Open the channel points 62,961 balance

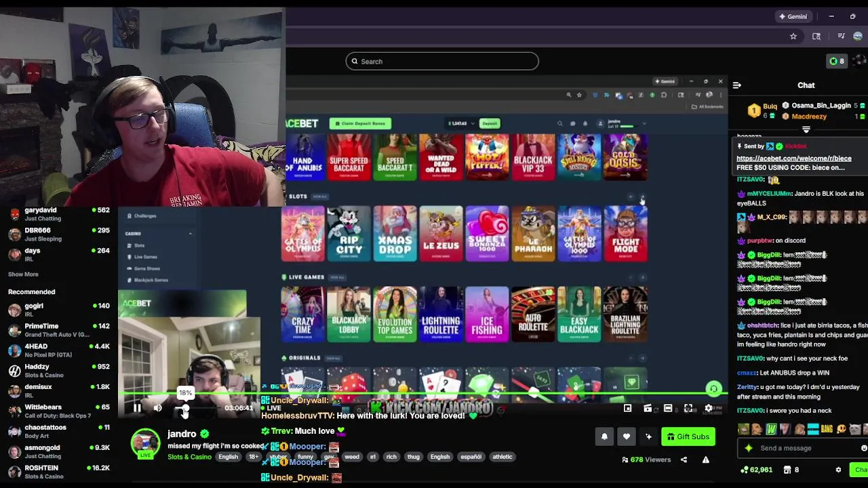(756, 470)
